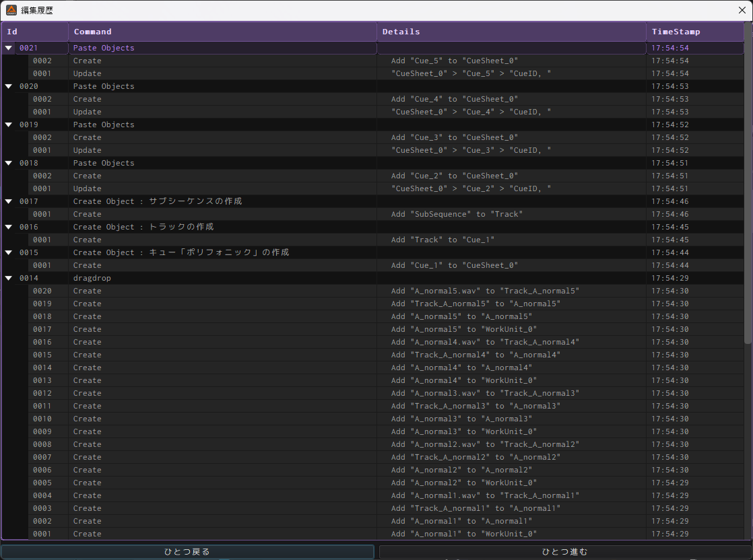This screenshot has height=560, width=753.
Task: Collapse the 0021 Paste Objects entry
Action: pyautogui.click(x=9, y=48)
